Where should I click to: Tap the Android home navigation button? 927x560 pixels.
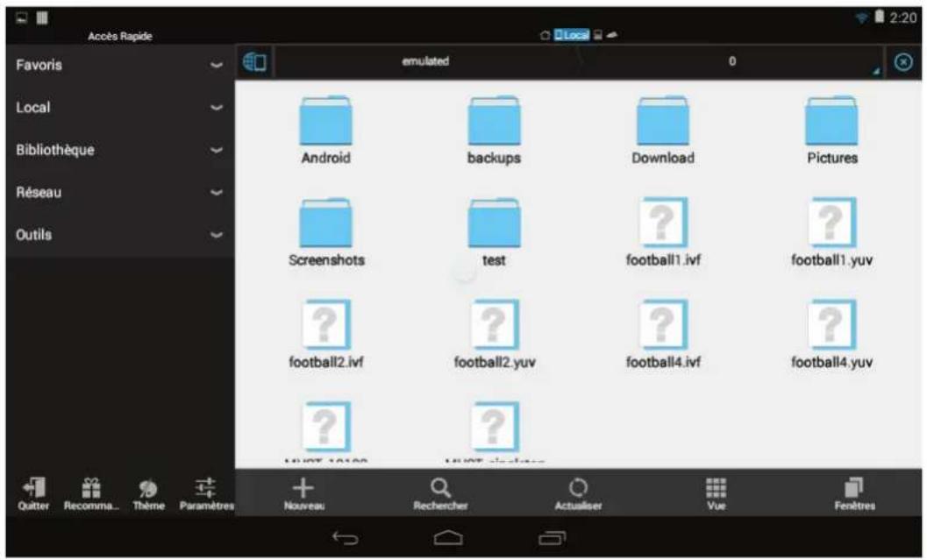(x=448, y=537)
